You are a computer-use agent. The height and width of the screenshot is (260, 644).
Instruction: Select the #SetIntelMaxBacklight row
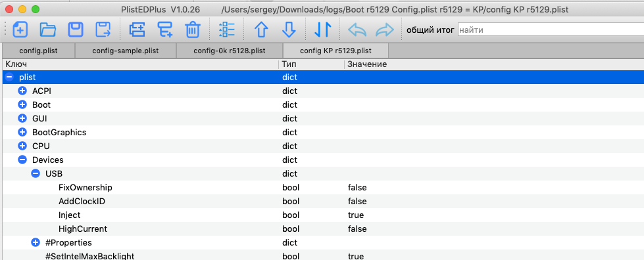click(x=323, y=255)
